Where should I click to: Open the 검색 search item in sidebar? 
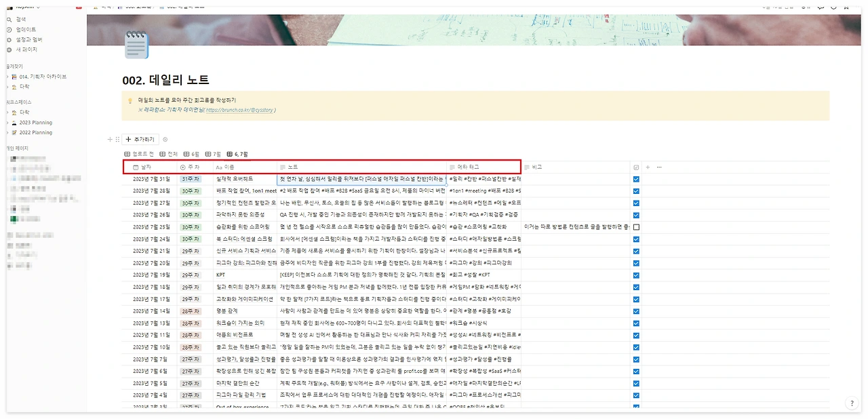[20, 20]
